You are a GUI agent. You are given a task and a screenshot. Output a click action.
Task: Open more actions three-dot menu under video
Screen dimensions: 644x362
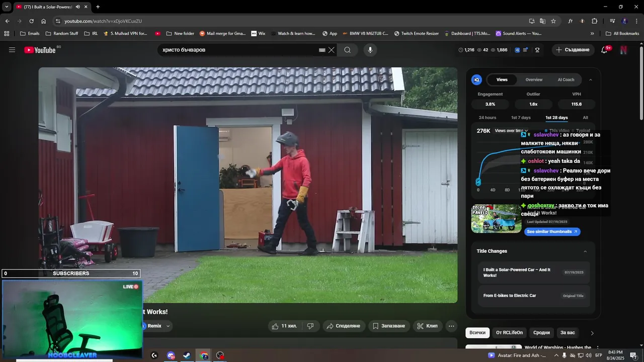click(x=451, y=326)
